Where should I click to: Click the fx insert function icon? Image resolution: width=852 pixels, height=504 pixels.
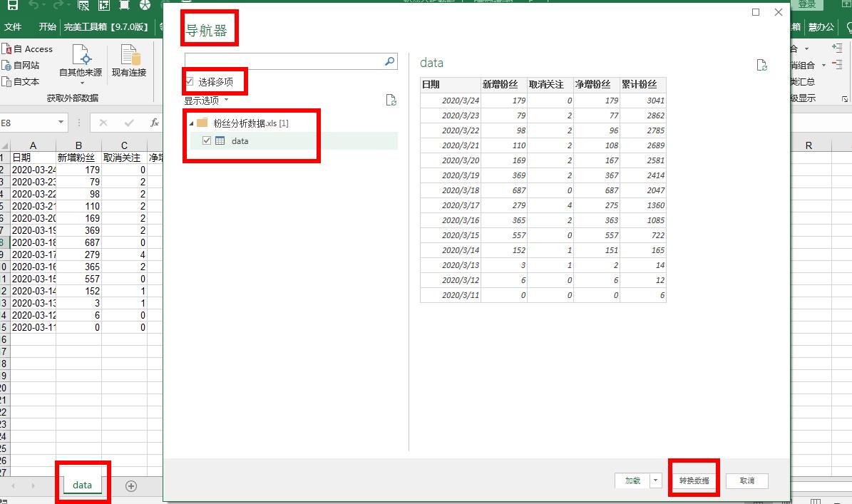[154, 123]
